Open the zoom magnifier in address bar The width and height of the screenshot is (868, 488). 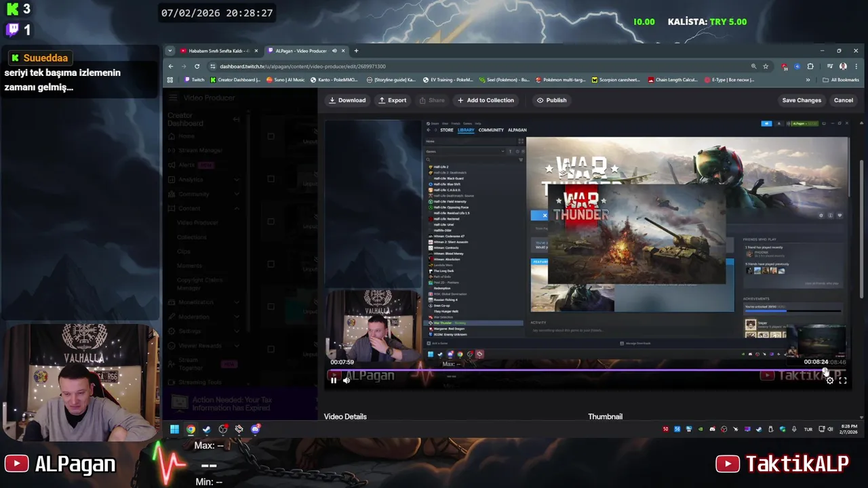(x=753, y=66)
